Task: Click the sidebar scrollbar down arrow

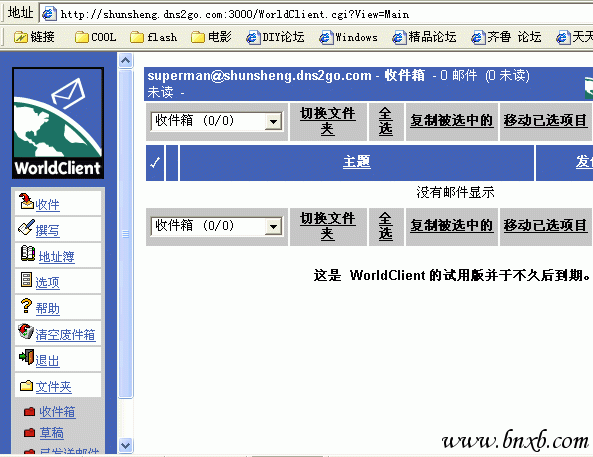Action: pos(125,445)
